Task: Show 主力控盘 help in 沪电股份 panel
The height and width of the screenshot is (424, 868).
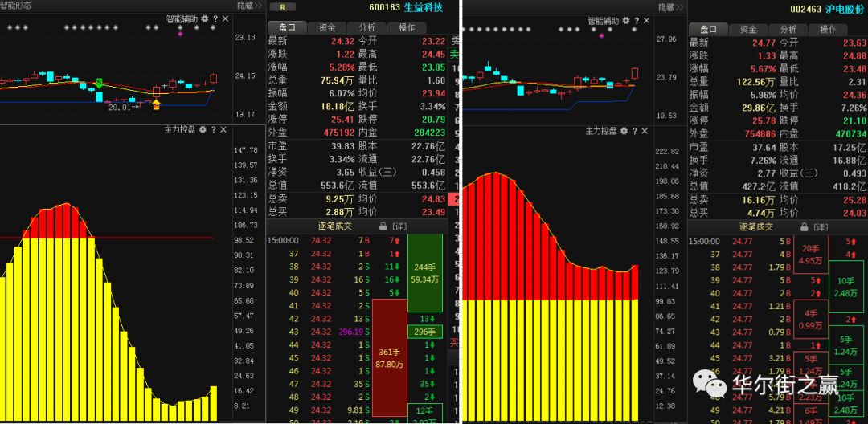Action: pyautogui.click(x=634, y=132)
